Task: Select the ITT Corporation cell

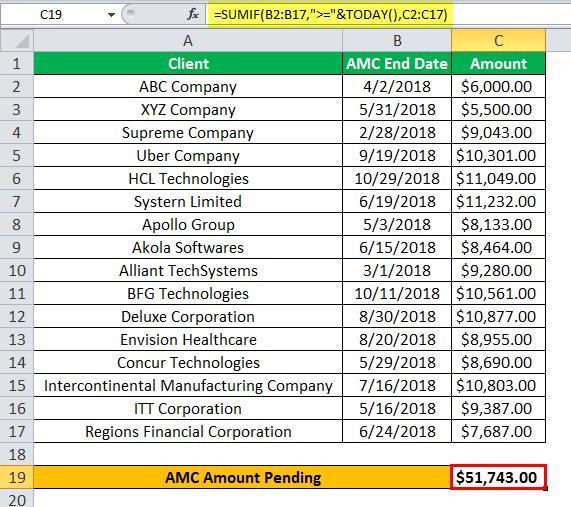Action: (x=188, y=409)
